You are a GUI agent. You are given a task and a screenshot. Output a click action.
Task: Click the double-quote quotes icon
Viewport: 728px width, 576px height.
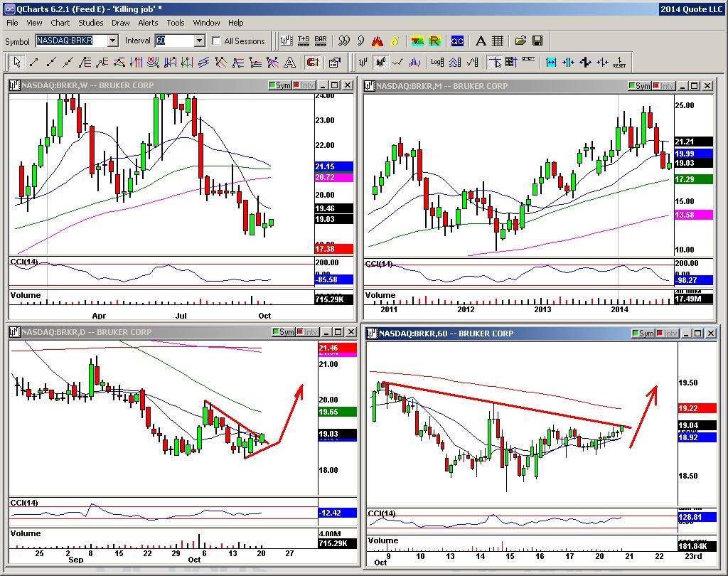pyautogui.click(x=344, y=41)
